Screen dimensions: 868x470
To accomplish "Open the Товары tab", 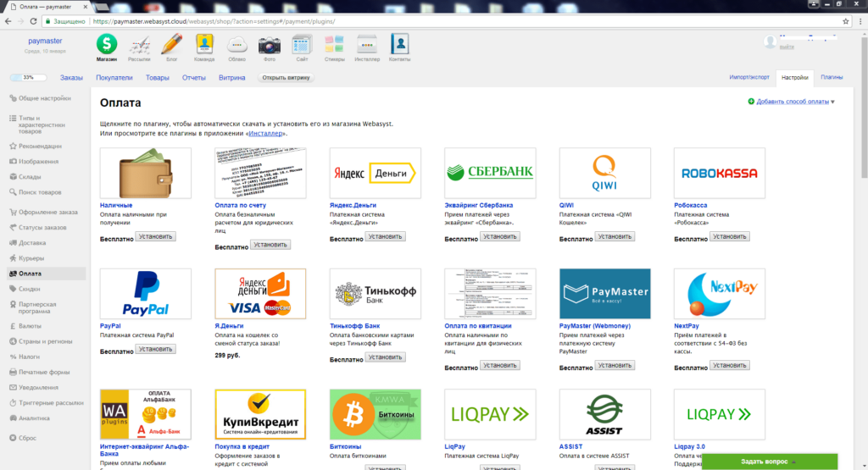I will click(157, 77).
